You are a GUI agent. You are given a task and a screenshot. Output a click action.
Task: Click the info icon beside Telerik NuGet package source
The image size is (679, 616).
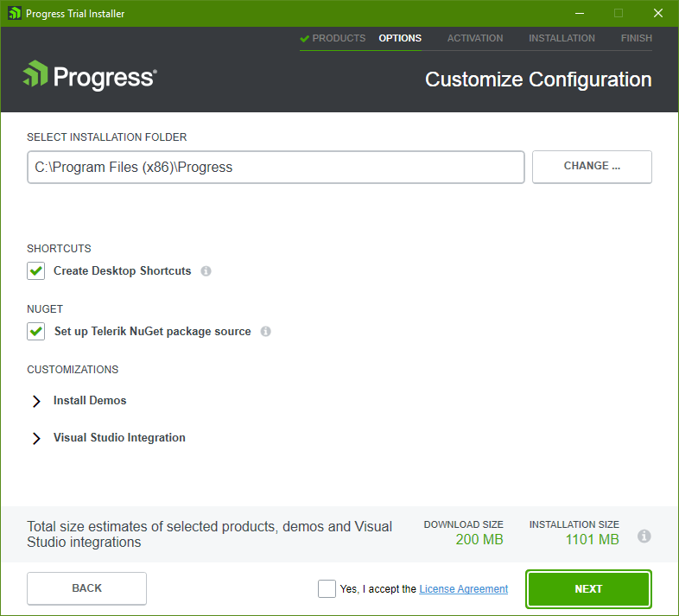[x=265, y=332]
